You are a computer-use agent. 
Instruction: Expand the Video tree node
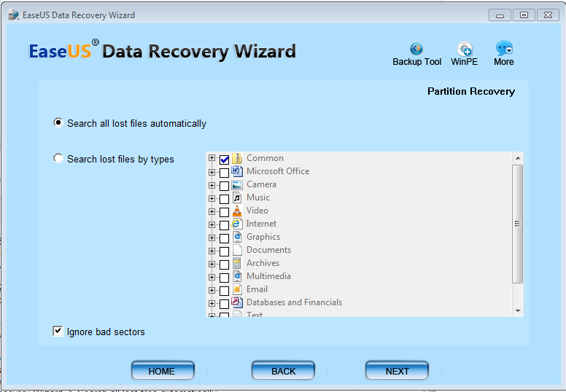tap(212, 212)
